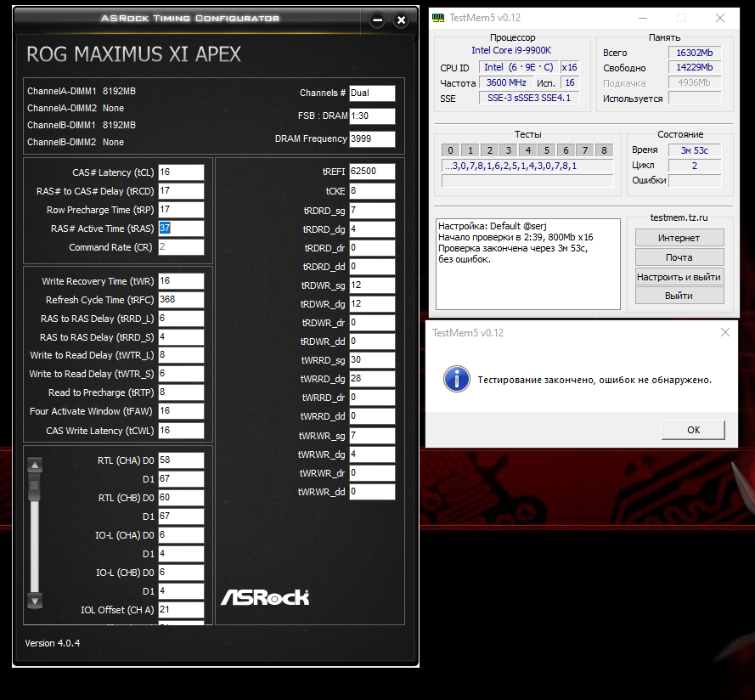Close the ASRock Timing Configurator window
The image size is (755, 700).
(401, 20)
